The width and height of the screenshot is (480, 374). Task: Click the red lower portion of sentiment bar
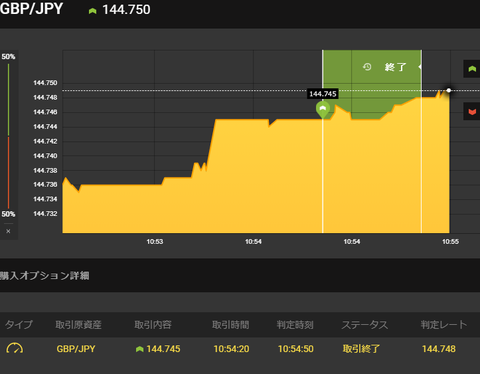pos(8,173)
